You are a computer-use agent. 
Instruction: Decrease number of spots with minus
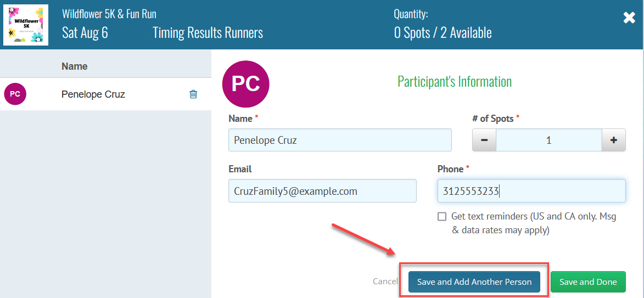tap(484, 140)
